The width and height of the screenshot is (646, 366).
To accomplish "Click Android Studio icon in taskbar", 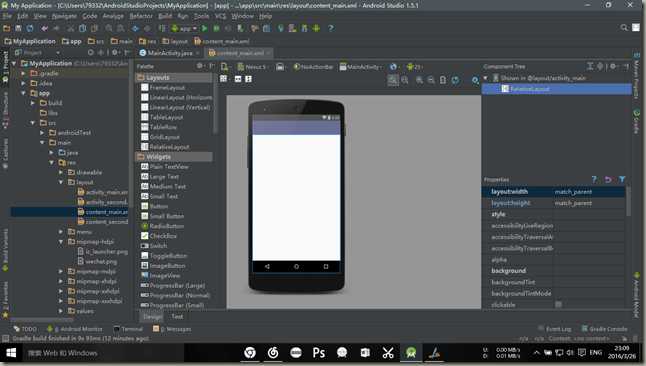I will 411,353.
